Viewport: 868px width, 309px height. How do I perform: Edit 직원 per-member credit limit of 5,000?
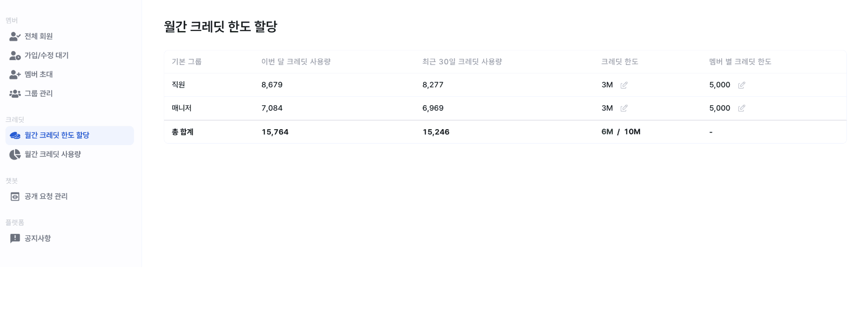(x=742, y=85)
